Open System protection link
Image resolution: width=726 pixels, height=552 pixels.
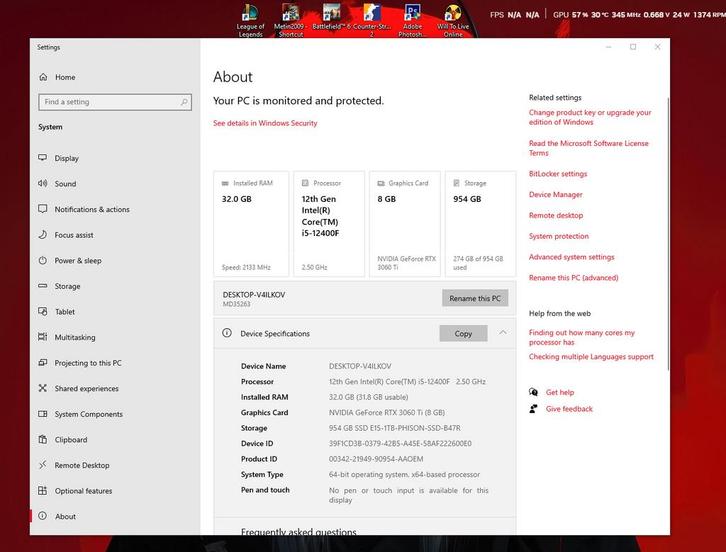(558, 236)
